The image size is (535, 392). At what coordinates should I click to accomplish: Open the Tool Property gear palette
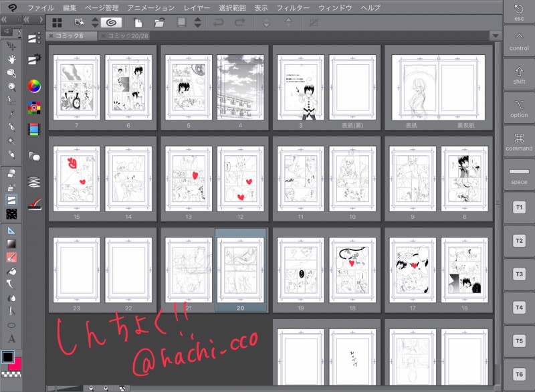(34, 60)
